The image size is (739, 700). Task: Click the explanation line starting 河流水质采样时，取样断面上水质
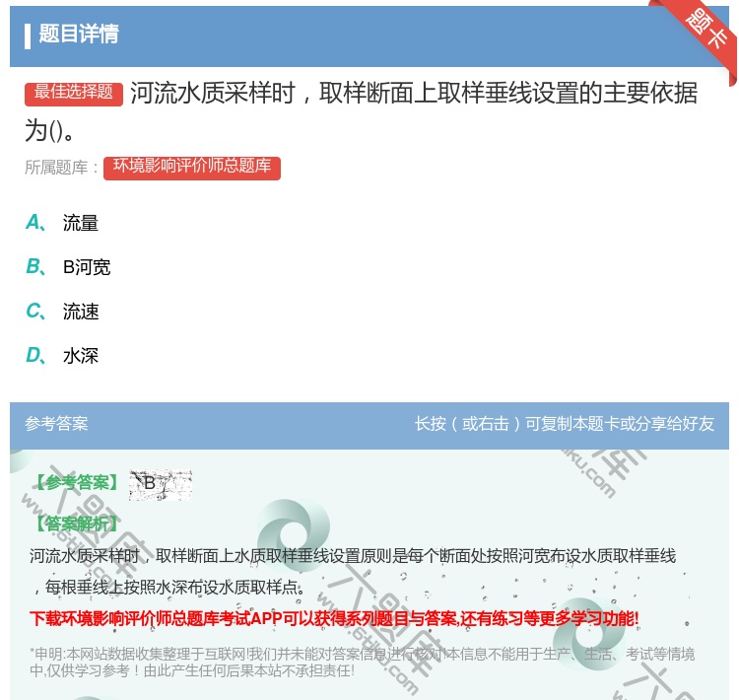[353, 556]
